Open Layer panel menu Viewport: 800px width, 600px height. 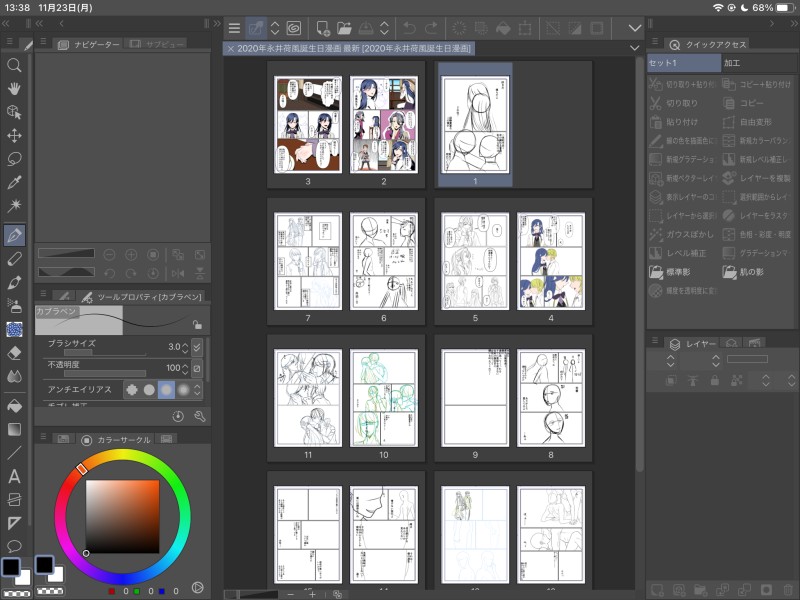(656, 340)
